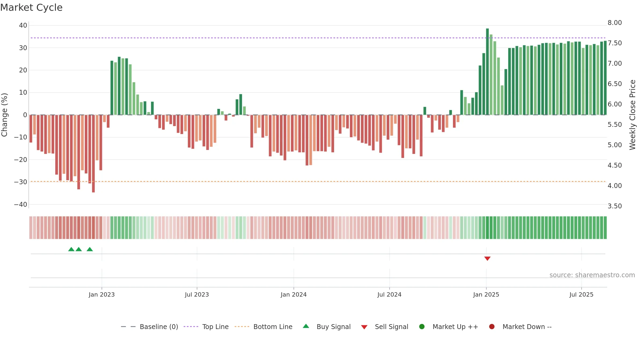644x362 pixels.
Task: Click the Jan 2024 axis label
Action: point(294,294)
